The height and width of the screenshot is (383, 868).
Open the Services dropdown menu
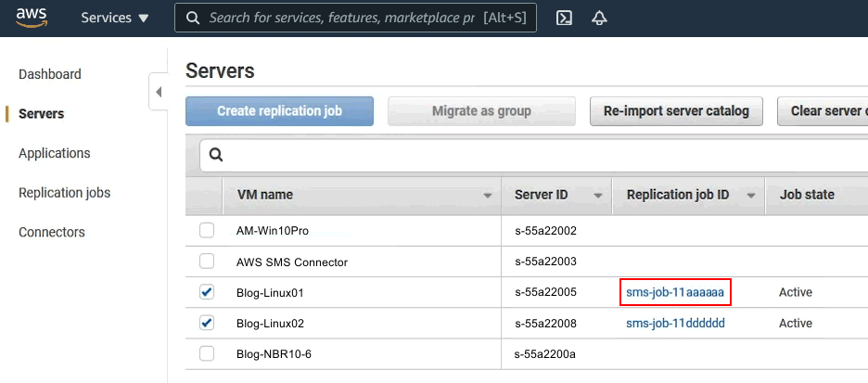coord(115,18)
